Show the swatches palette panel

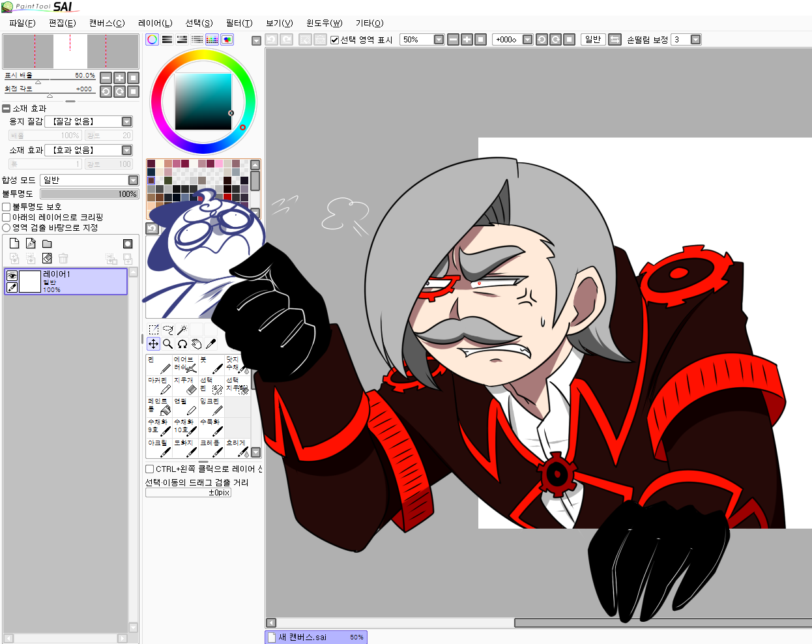[x=212, y=40]
